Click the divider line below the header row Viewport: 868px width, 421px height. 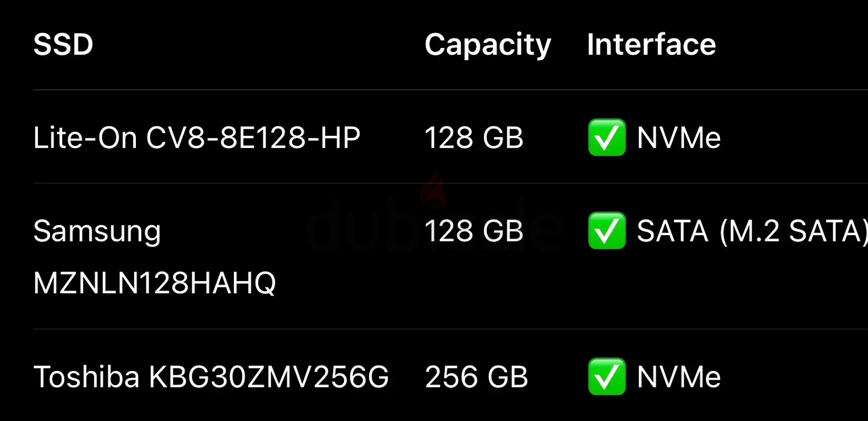click(x=450, y=90)
